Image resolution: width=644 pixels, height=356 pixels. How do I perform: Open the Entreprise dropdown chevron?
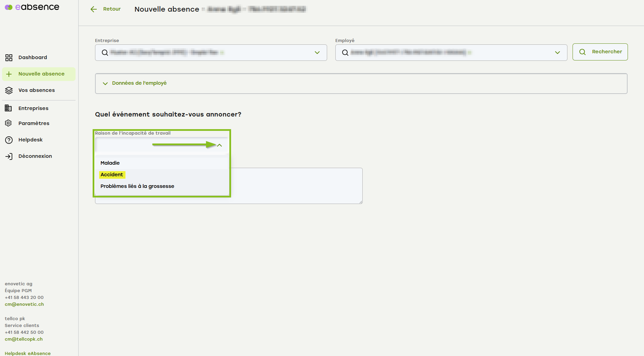317,53
